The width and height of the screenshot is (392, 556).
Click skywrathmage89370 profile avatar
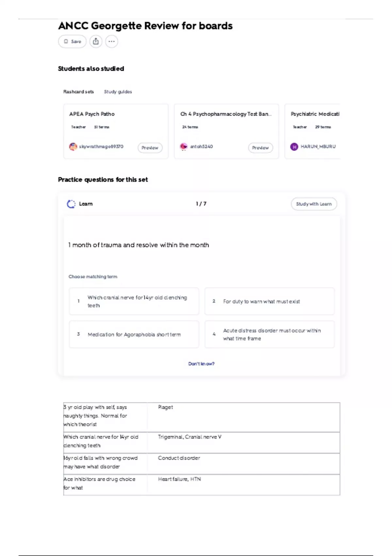[73, 147]
